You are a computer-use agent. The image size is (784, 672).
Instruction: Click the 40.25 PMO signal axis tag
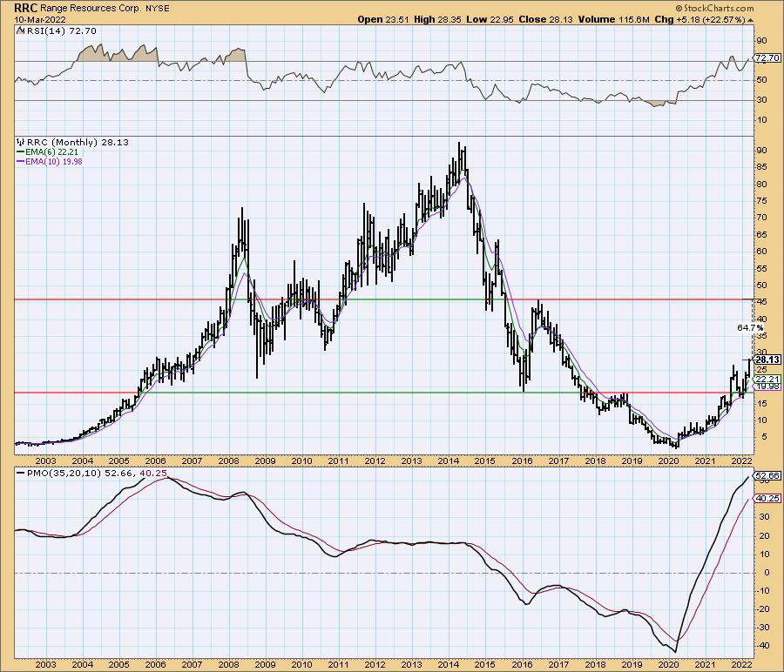[x=767, y=499]
